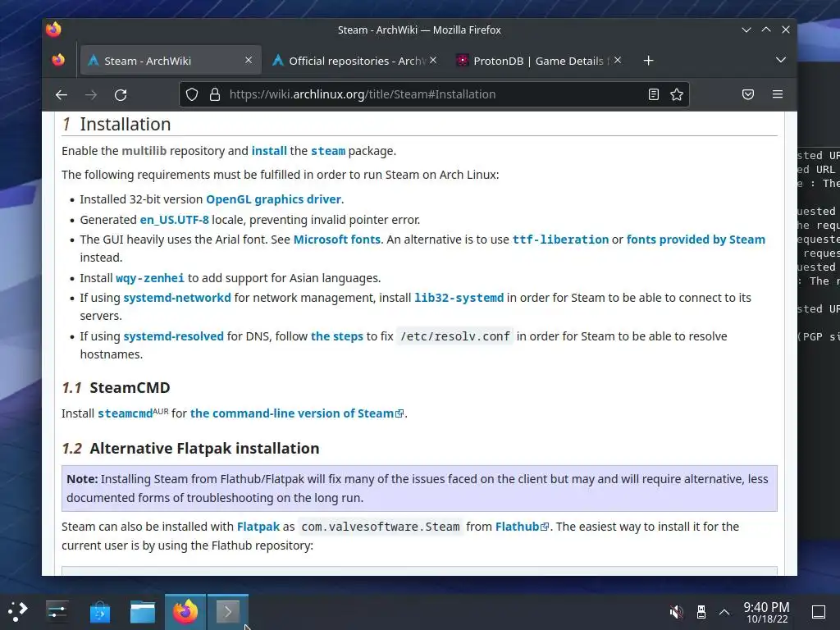Close the ProtonDB Game Details tab
The image size is (840, 630).
point(618,60)
